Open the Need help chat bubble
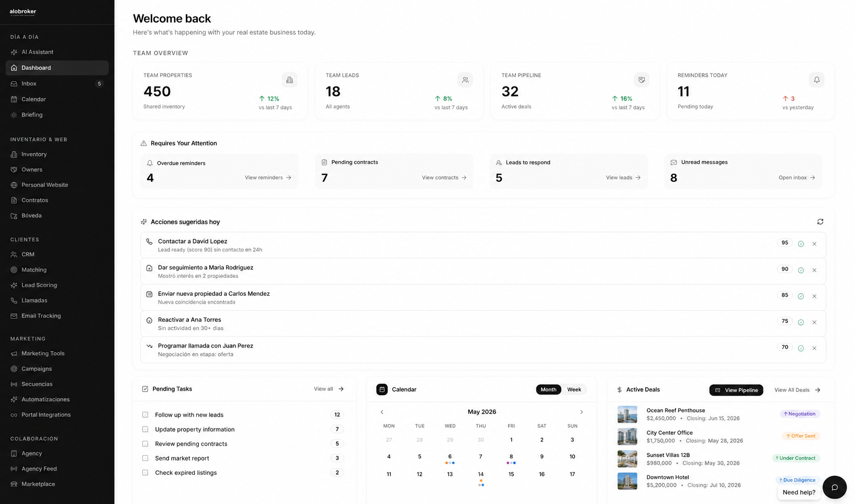Viewport: 854px width, 504px height. point(835,487)
